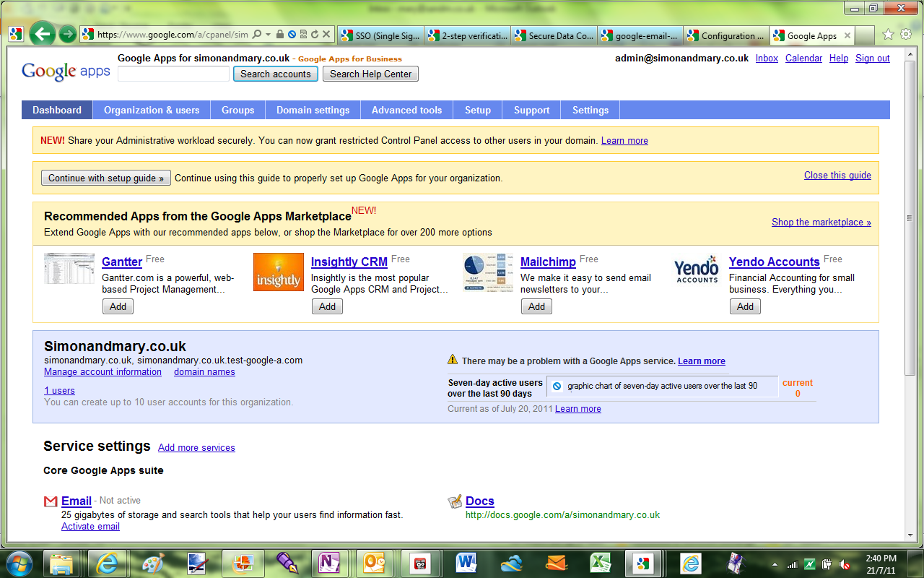Open the Setup navigation tab
Image resolution: width=924 pixels, height=578 pixels.
point(478,110)
